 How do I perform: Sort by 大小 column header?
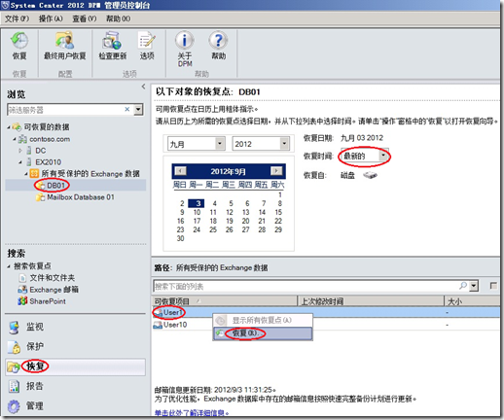click(472, 301)
